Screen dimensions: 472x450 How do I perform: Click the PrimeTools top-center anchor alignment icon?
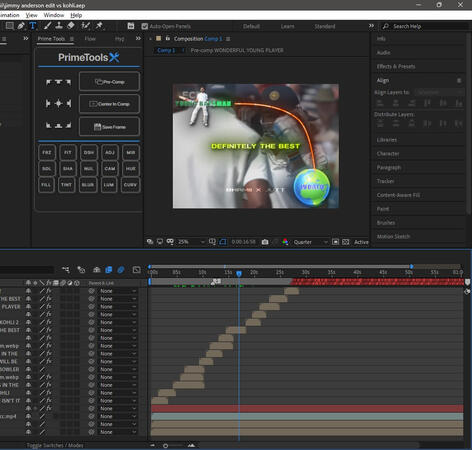[58, 82]
